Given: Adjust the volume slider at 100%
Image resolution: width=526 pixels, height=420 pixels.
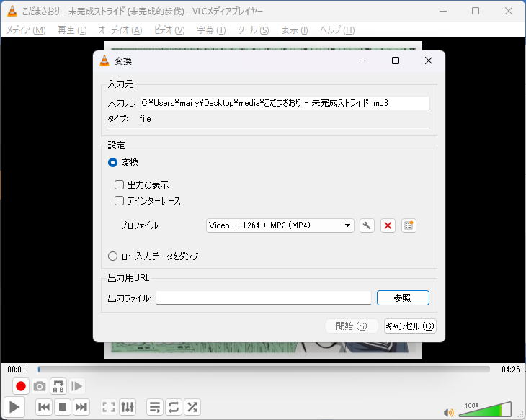Looking at the screenshot, I should click(485, 409).
